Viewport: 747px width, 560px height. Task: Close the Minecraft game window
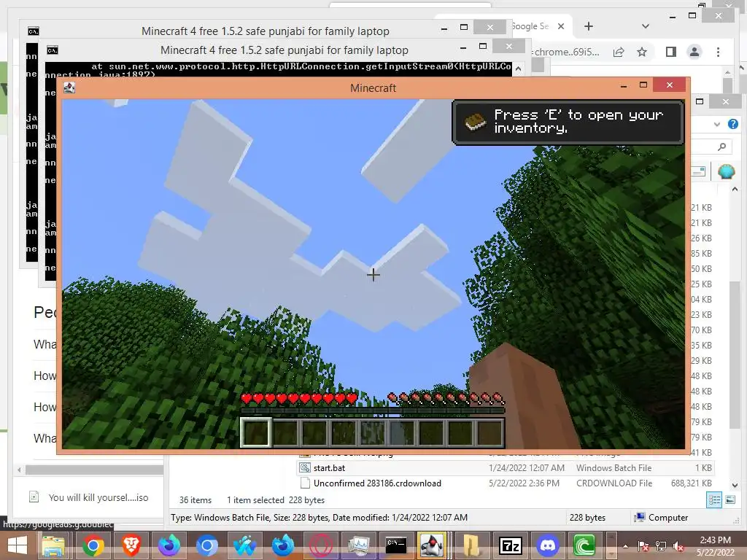(x=670, y=85)
